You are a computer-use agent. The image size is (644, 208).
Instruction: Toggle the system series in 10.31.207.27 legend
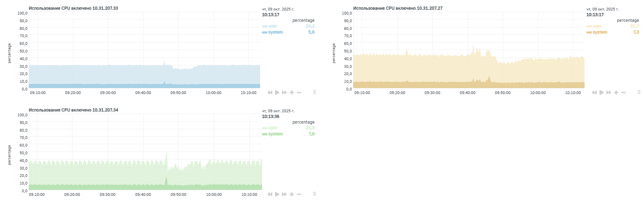(600, 32)
